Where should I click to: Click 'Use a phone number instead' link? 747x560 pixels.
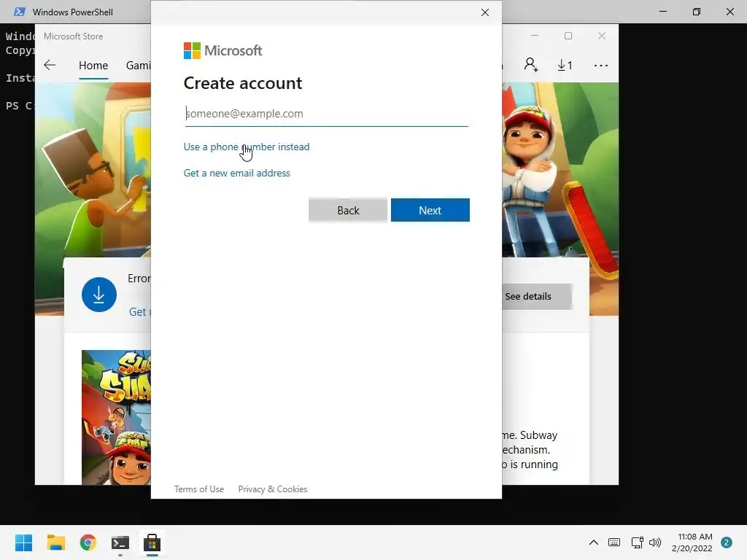point(247,147)
